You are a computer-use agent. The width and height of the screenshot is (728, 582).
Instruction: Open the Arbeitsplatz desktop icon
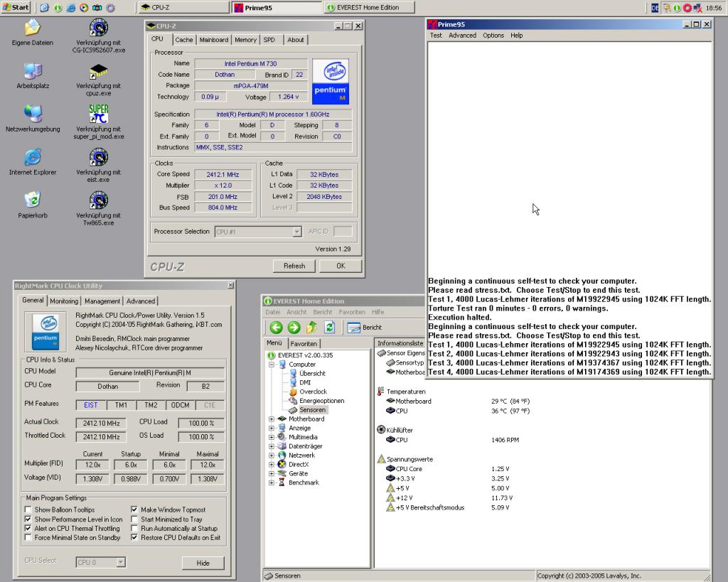click(33, 72)
